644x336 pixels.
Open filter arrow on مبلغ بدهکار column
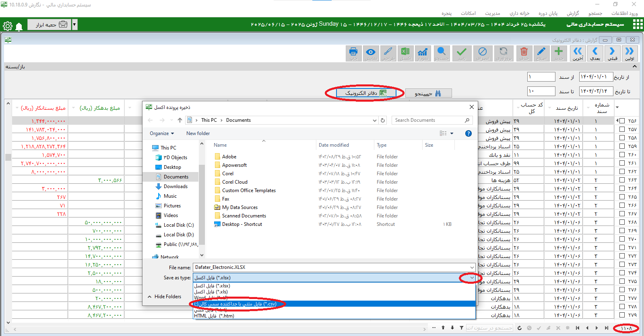tap(74, 108)
